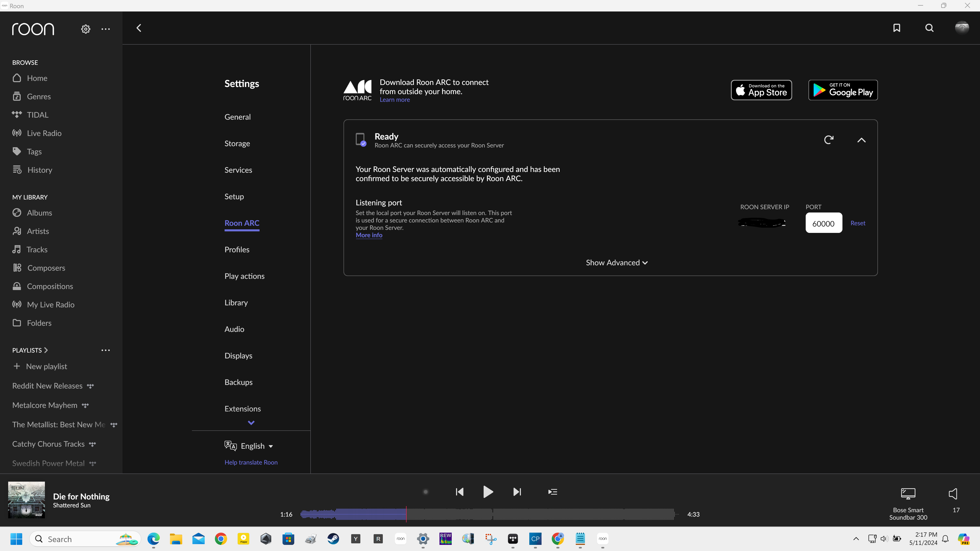Screen dimensions: 980x551
Task: Select the Setup settings tab
Action: [234, 197]
